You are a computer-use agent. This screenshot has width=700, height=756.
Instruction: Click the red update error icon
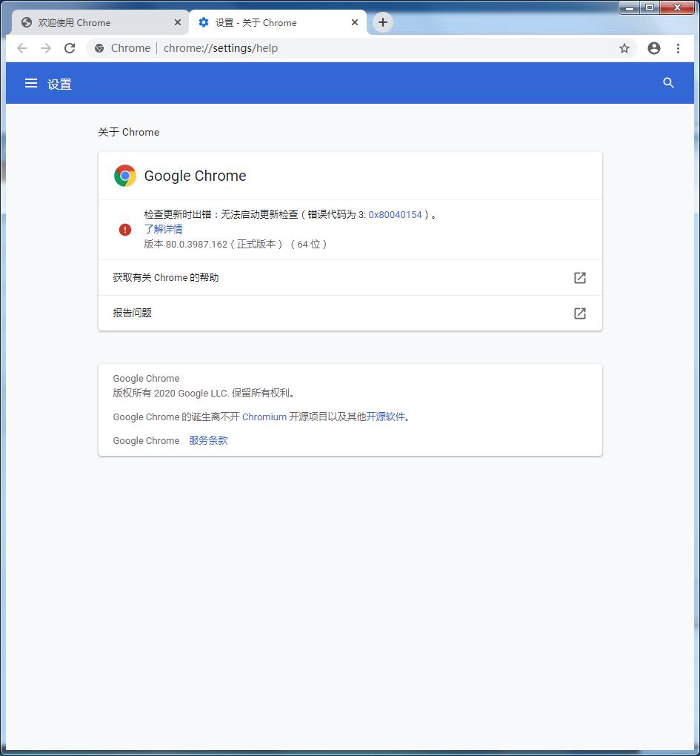click(x=125, y=230)
